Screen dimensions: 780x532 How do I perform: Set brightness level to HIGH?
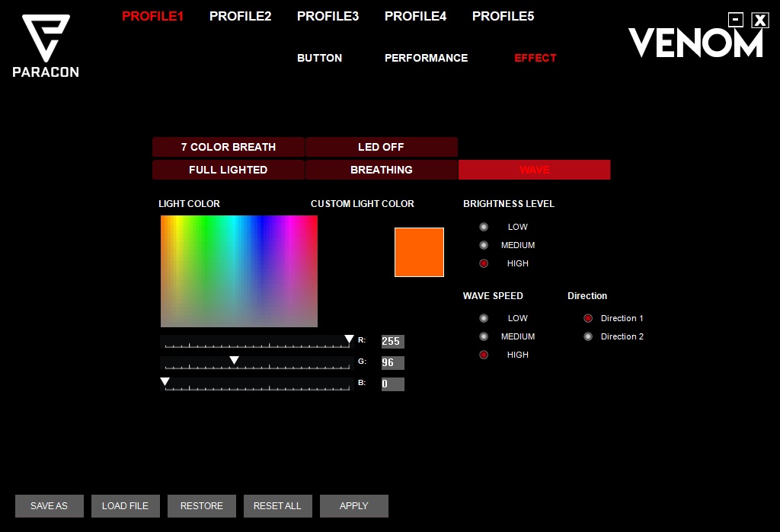[484, 263]
